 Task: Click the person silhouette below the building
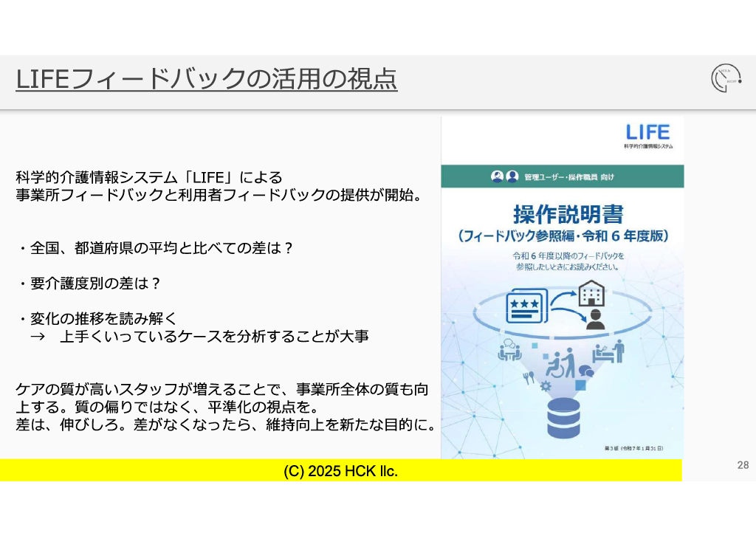coord(594,320)
